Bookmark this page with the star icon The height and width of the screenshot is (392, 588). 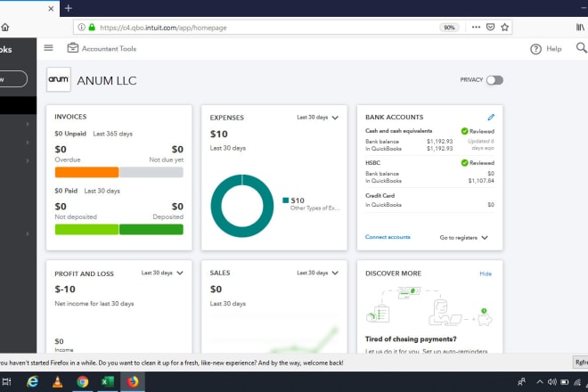[x=506, y=28]
